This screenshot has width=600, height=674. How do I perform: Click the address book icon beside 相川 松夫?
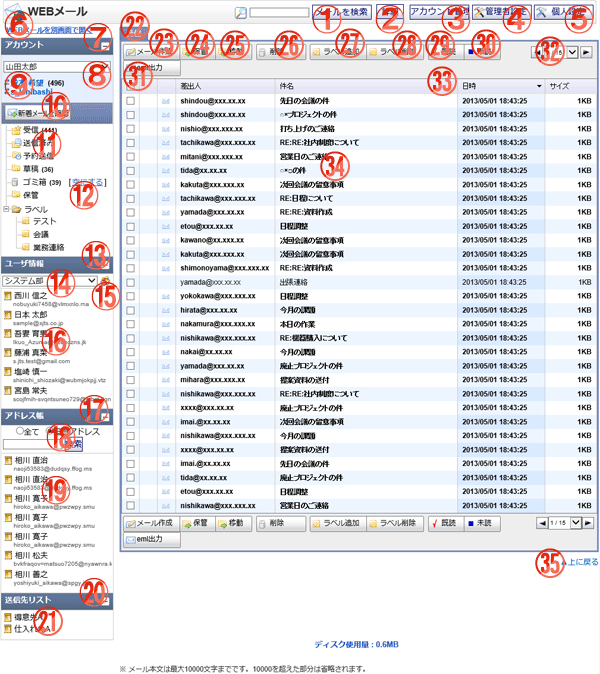pyautogui.click(x=8, y=555)
